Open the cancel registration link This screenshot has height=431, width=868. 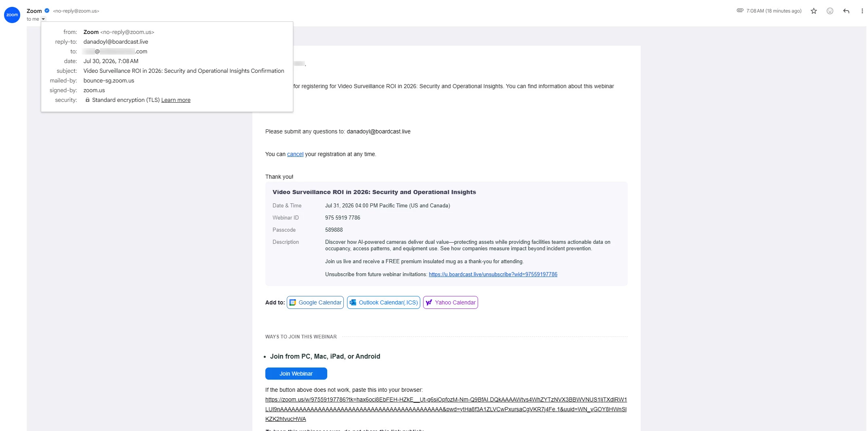tap(295, 154)
